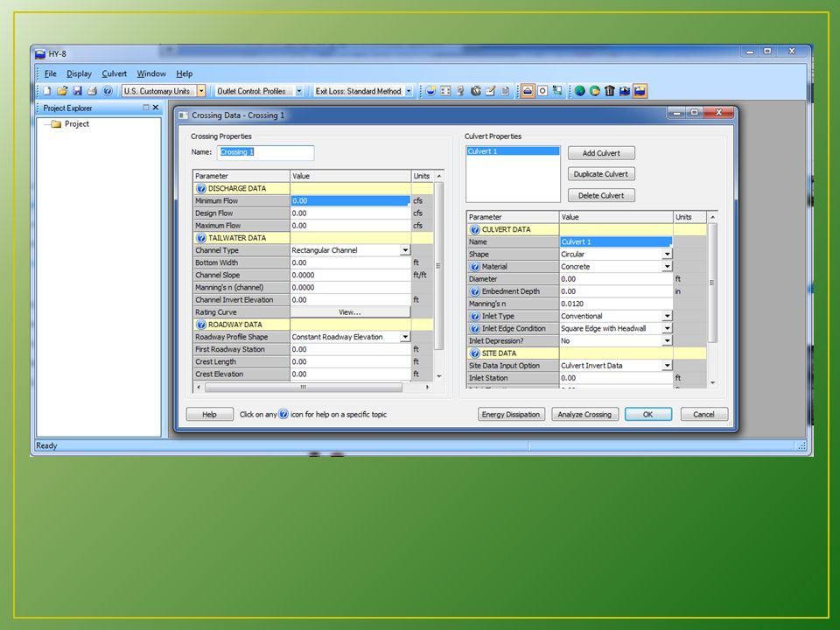Open help for CULVERT DATA
The width and height of the screenshot is (840, 630).
474,230
